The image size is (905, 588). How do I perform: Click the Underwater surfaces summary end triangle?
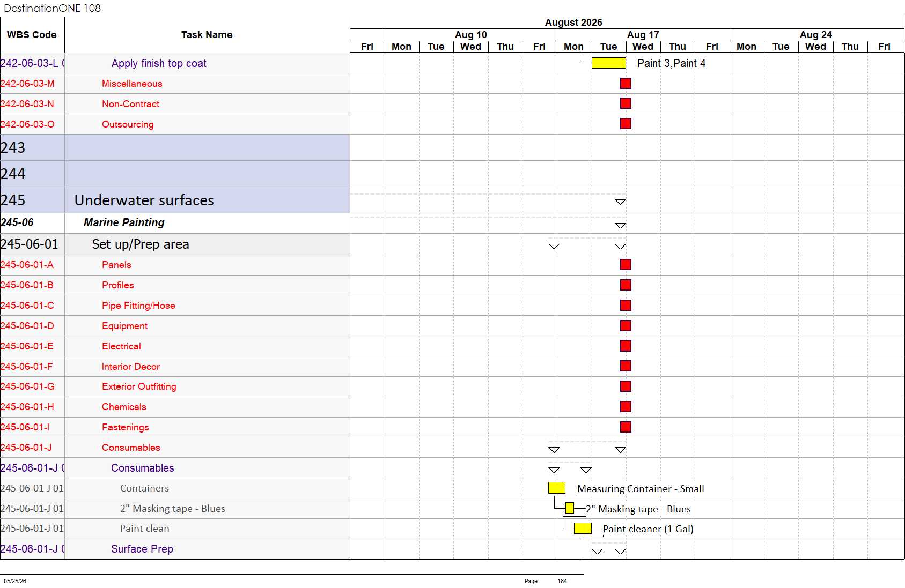620,202
